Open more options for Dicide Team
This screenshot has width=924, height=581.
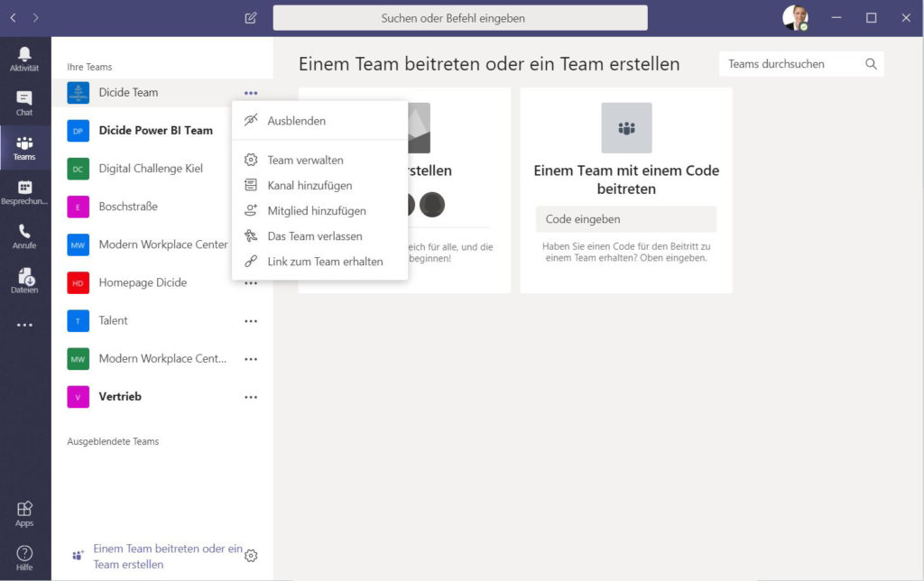tap(251, 93)
